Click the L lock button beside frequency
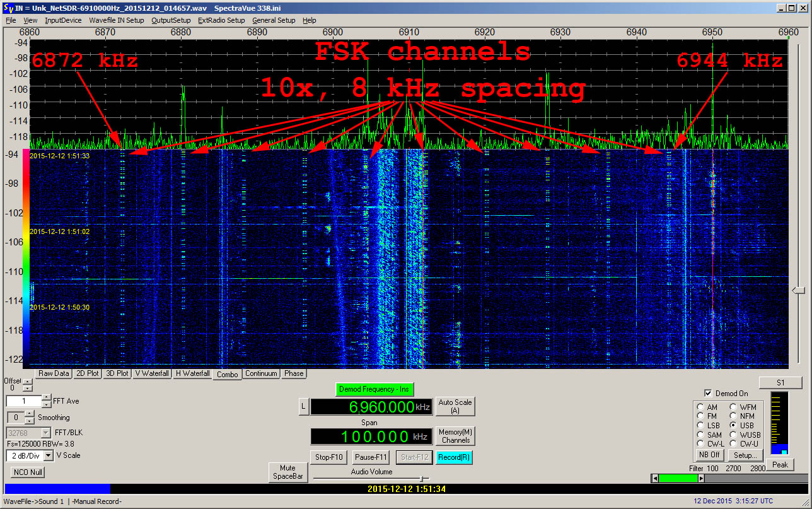Screen dimensions: 812x509 click(x=303, y=407)
